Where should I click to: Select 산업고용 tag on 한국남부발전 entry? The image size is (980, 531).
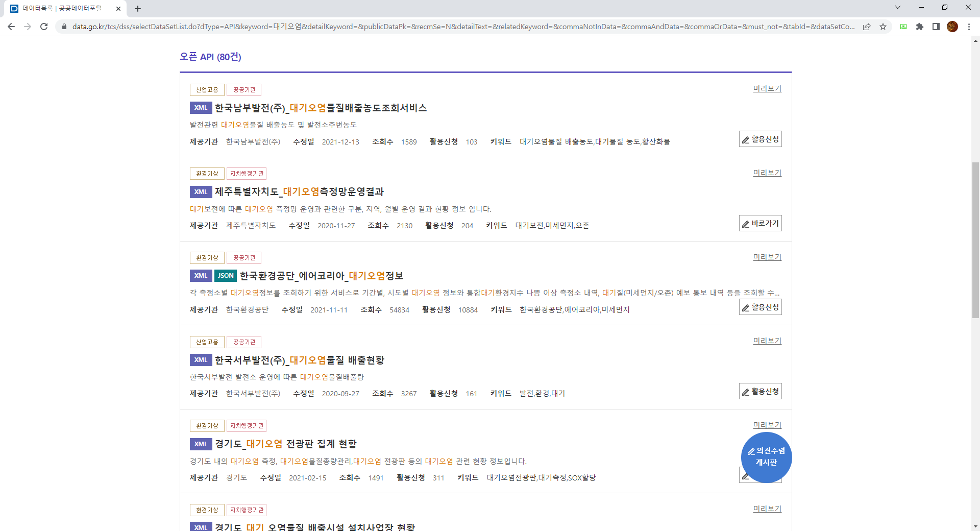click(x=207, y=90)
